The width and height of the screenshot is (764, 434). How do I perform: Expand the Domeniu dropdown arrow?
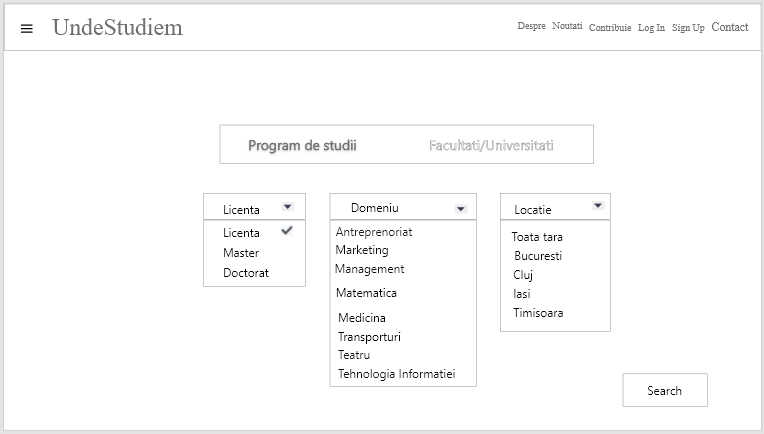point(460,208)
